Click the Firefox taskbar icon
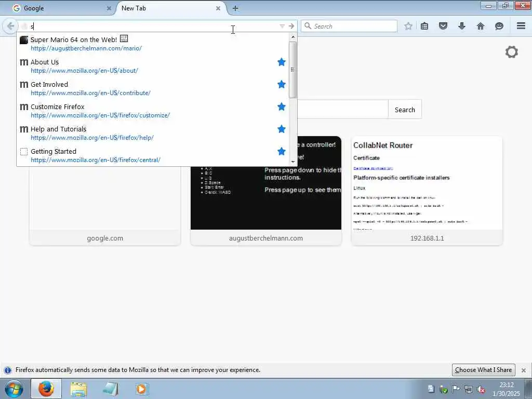Screen dimensions: 532x399 pos(46,389)
